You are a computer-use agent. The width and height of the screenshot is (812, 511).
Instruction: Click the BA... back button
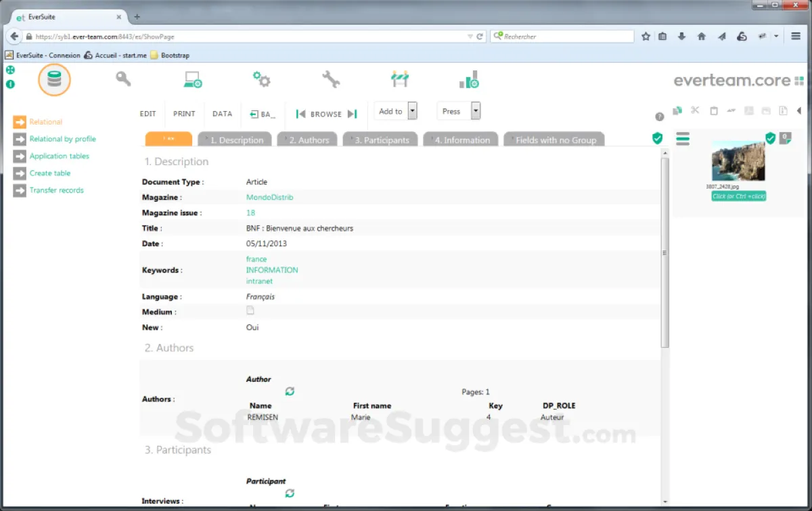263,114
